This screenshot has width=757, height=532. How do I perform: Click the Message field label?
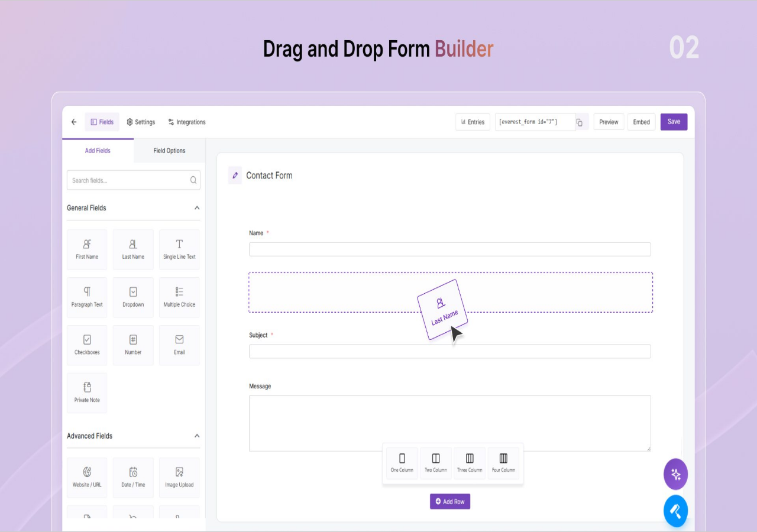pyautogui.click(x=260, y=386)
